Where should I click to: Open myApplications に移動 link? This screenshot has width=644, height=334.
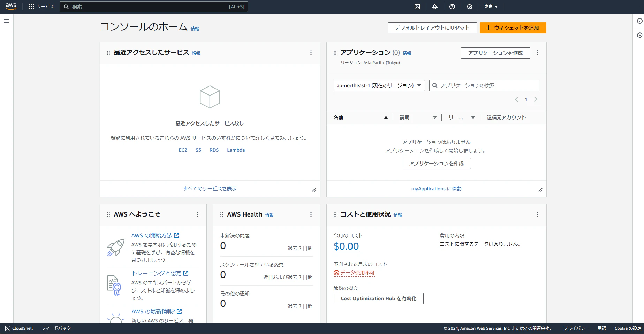point(436,189)
